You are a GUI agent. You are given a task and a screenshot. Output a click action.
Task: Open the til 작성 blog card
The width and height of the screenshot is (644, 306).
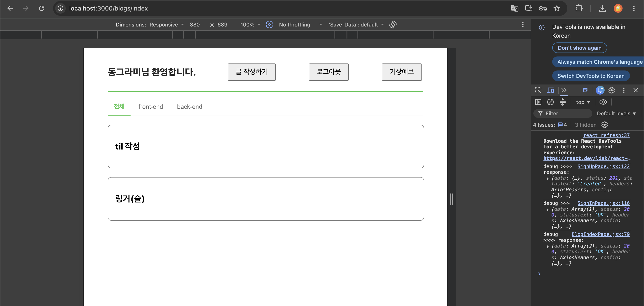tap(266, 146)
